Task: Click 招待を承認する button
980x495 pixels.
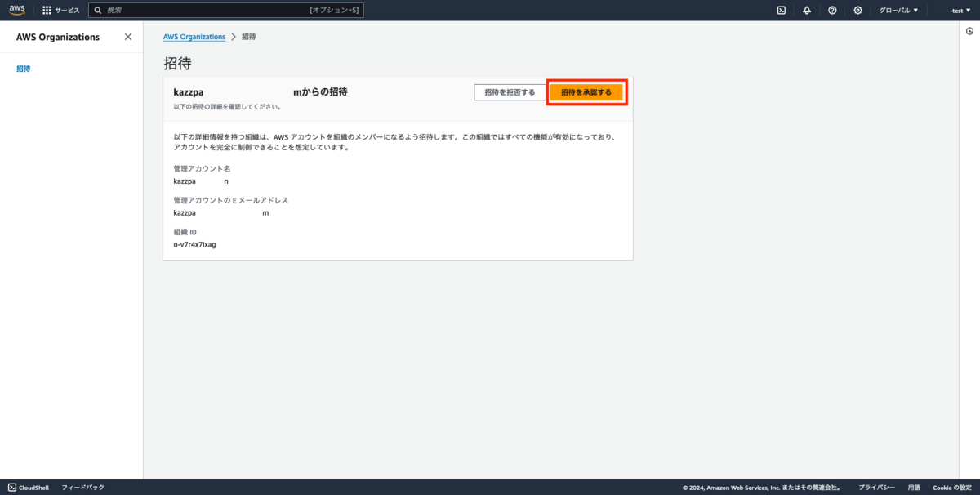Action: pyautogui.click(x=586, y=92)
